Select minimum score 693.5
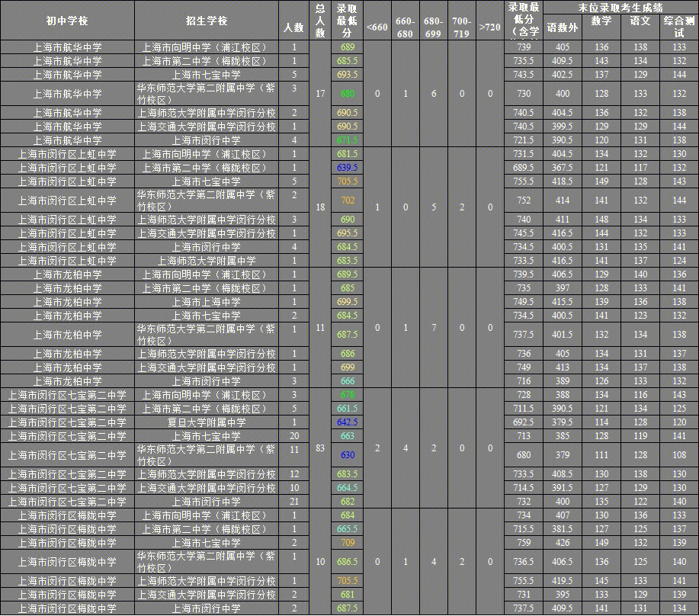This screenshot has height=616, width=699. pyautogui.click(x=348, y=75)
